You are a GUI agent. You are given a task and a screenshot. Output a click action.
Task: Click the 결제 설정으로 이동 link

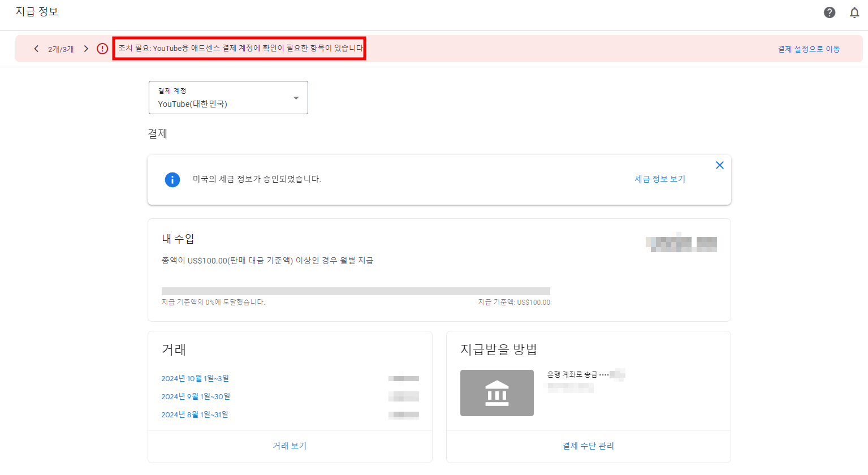pyautogui.click(x=809, y=49)
